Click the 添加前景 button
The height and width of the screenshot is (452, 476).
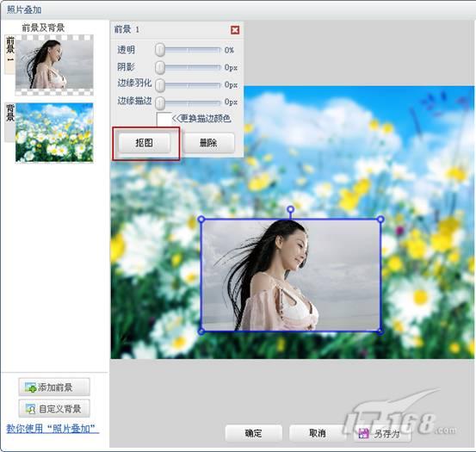coord(54,387)
